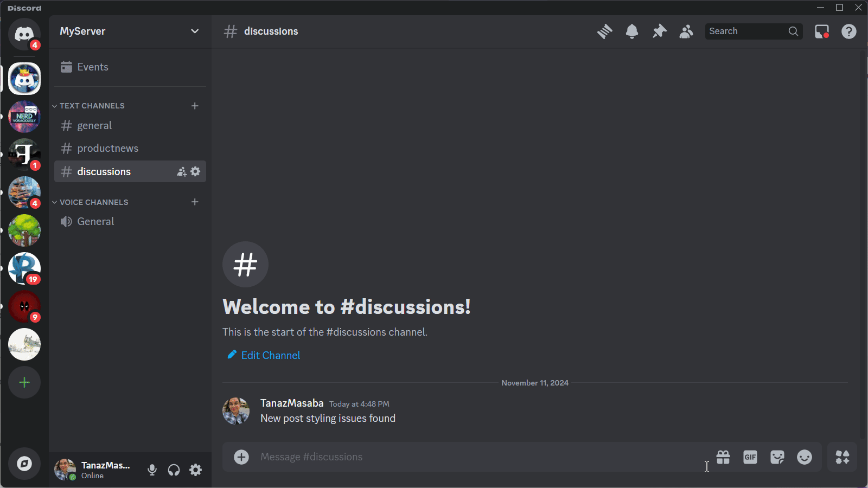Image resolution: width=868 pixels, height=488 pixels.
Task: Toggle headphone deafen
Action: tap(174, 470)
